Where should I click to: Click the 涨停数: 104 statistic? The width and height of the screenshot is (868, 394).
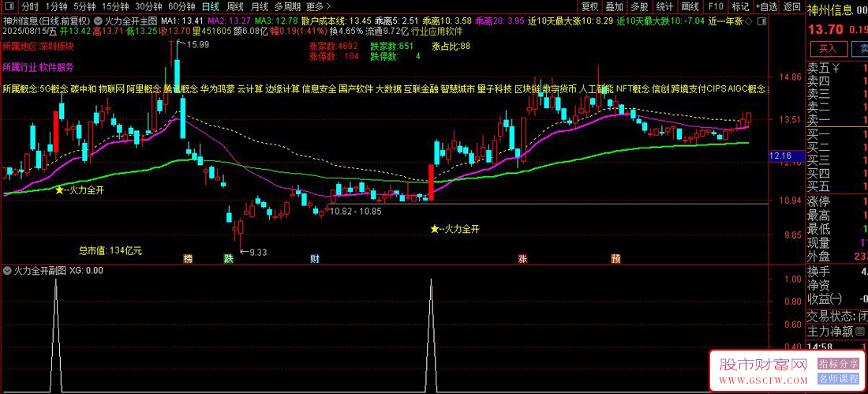pyautogui.click(x=333, y=56)
